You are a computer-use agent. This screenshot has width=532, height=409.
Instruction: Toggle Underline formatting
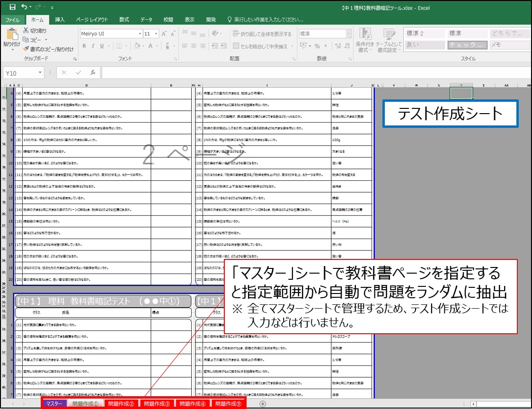coord(102,46)
